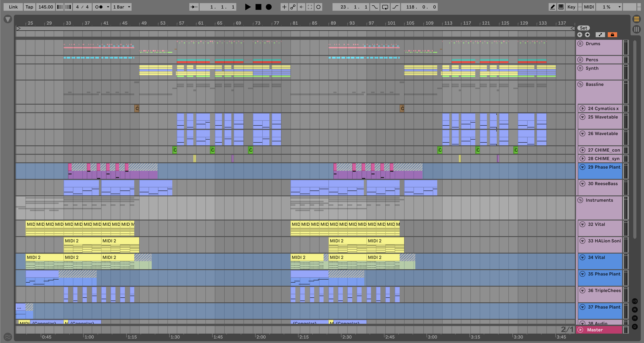Fold the 29 Phase Plant track
This screenshot has width=644, height=343.
pos(582,167)
